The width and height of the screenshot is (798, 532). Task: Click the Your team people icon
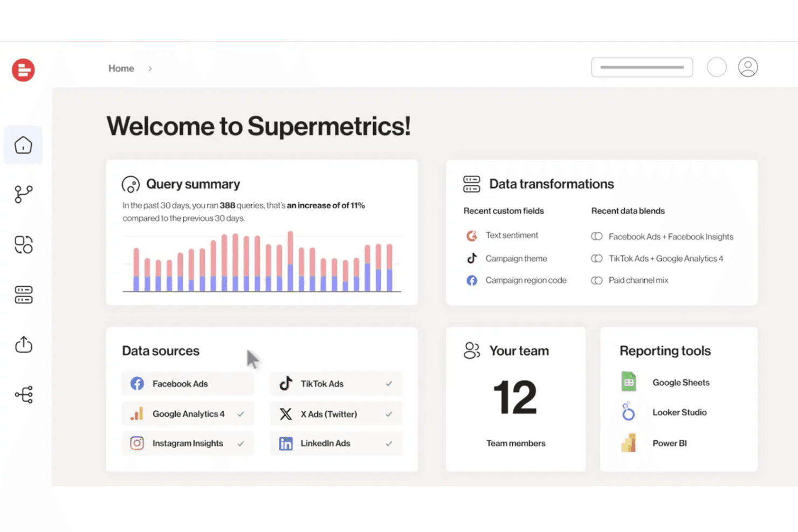pyautogui.click(x=472, y=350)
